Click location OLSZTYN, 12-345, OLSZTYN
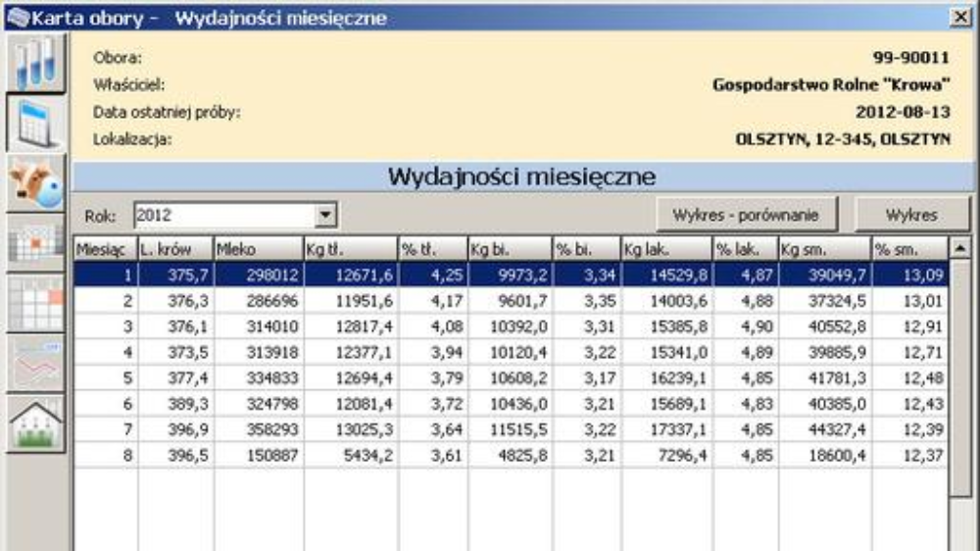 point(843,139)
